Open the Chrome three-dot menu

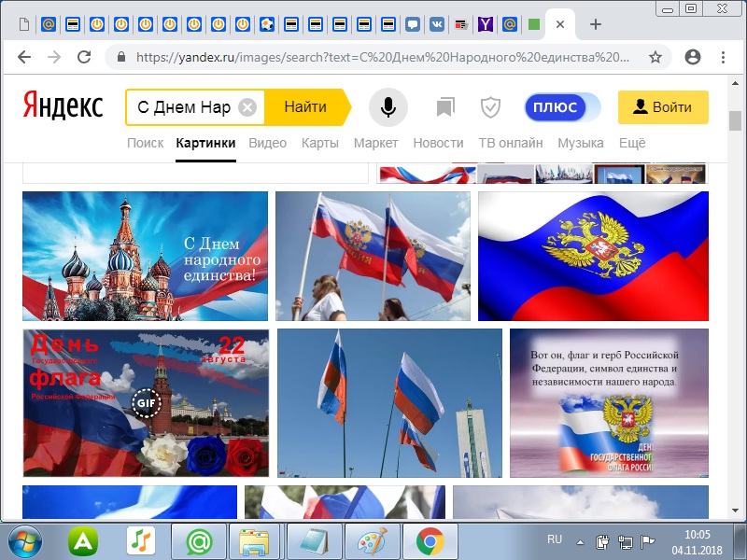coord(723,57)
